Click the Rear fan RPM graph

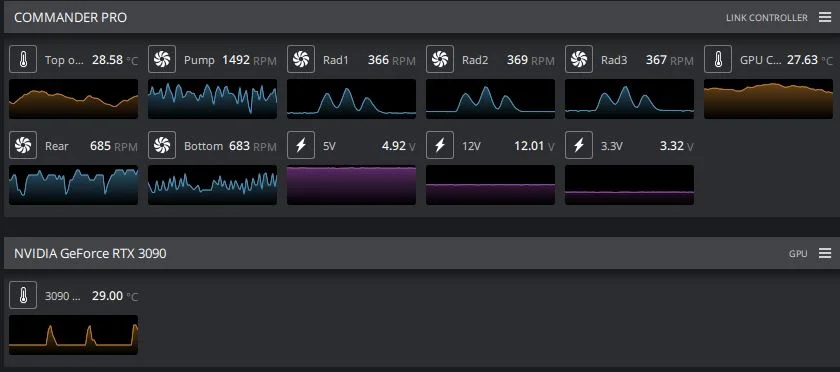[x=73, y=185]
